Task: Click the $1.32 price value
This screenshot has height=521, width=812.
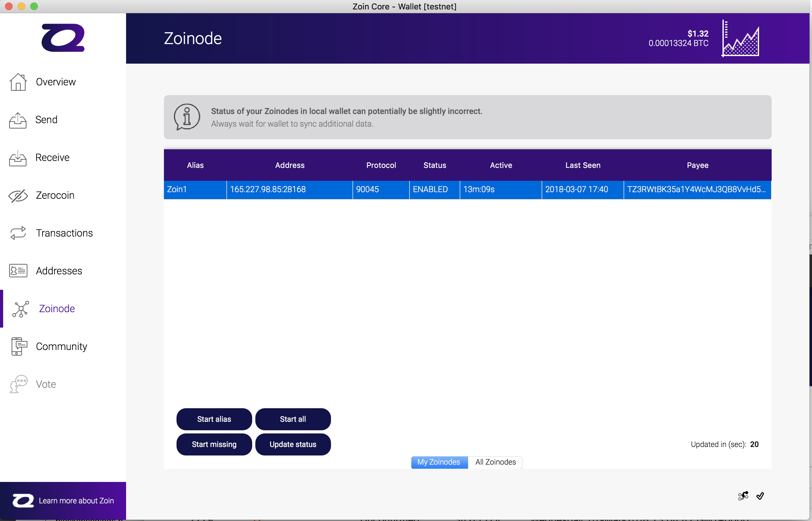Action: click(x=698, y=33)
